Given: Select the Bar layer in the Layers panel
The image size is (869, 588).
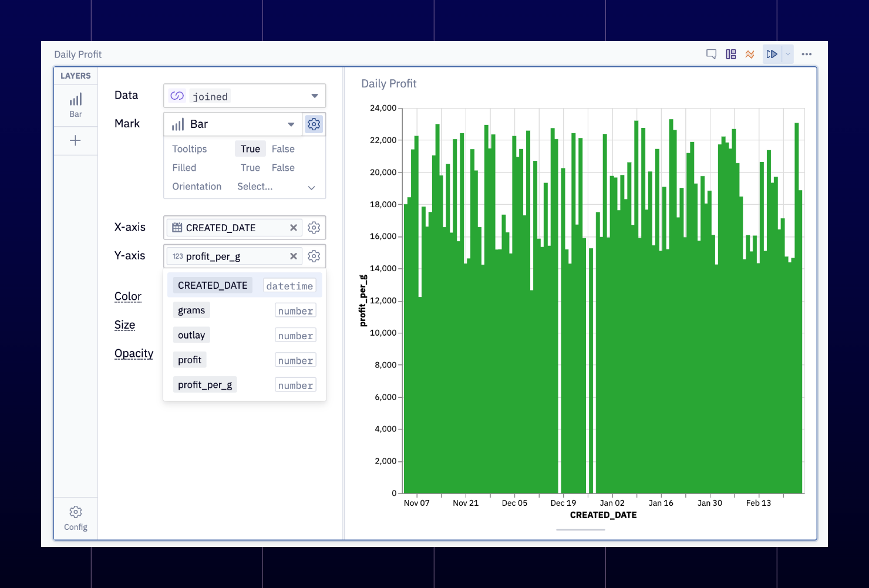Looking at the screenshot, I should (x=75, y=104).
